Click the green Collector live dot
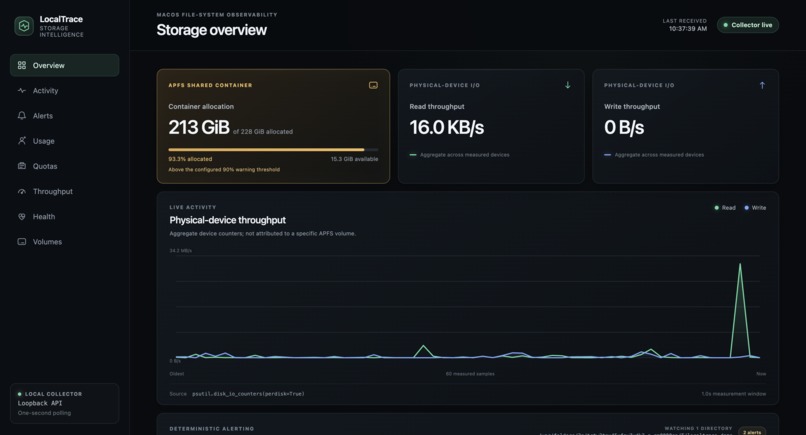806x435 pixels. [x=726, y=25]
